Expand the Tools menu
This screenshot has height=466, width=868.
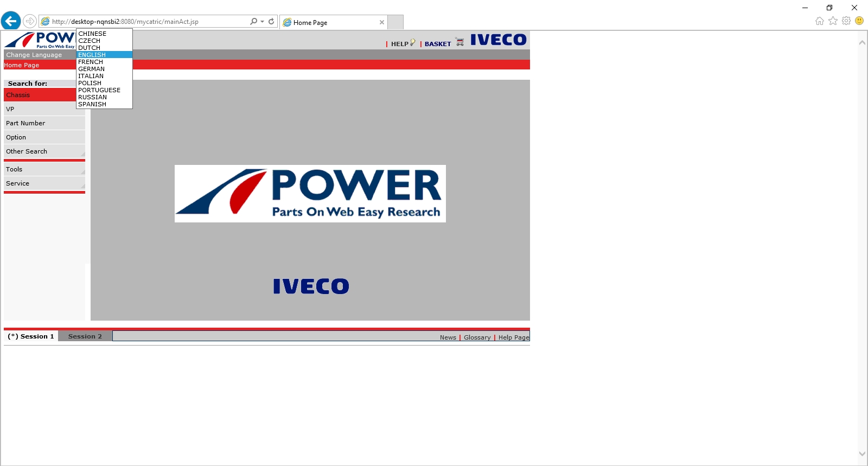click(x=44, y=169)
